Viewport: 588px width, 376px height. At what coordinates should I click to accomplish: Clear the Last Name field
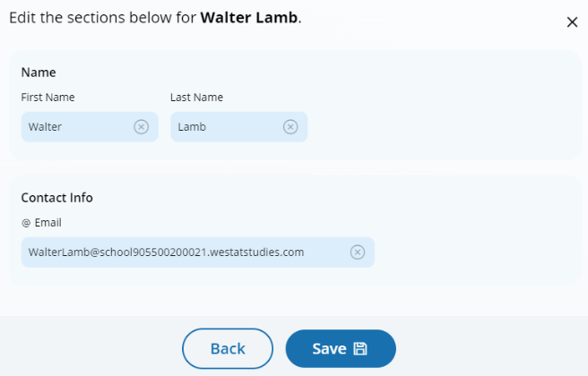[x=290, y=127]
